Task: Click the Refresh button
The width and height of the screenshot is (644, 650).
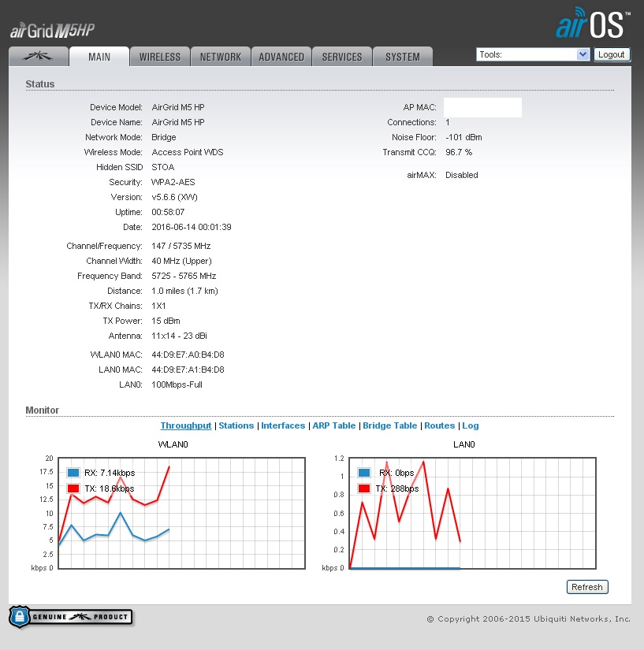Action: pyautogui.click(x=587, y=587)
